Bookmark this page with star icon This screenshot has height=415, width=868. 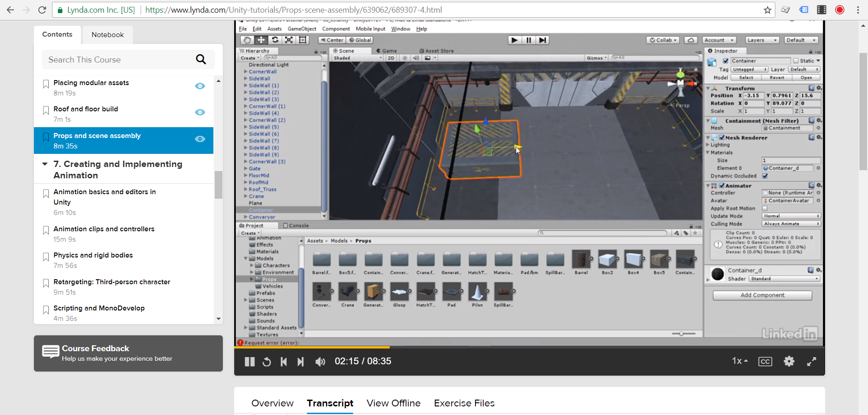click(768, 10)
